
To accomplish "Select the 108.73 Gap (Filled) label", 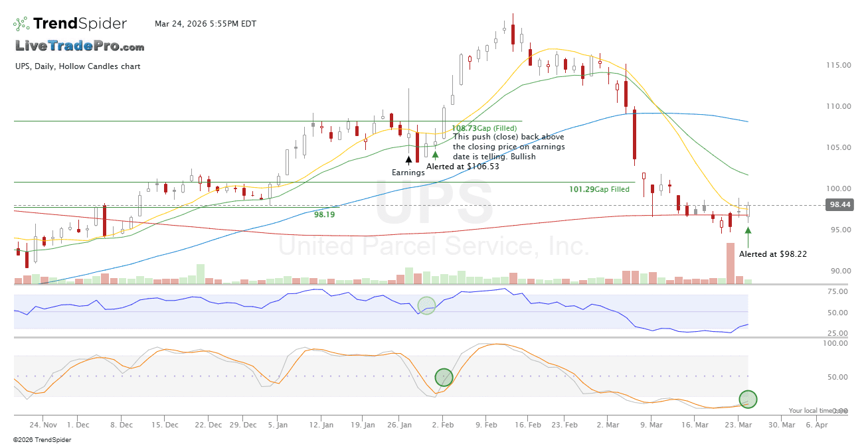I will pyautogui.click(x=483, y=127).
